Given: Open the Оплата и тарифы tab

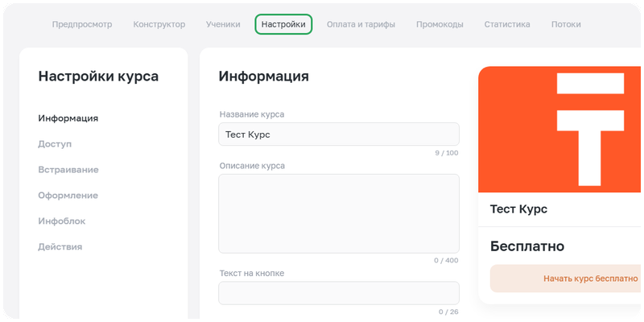Looking at the screenshot, I should tap(361, 24).
